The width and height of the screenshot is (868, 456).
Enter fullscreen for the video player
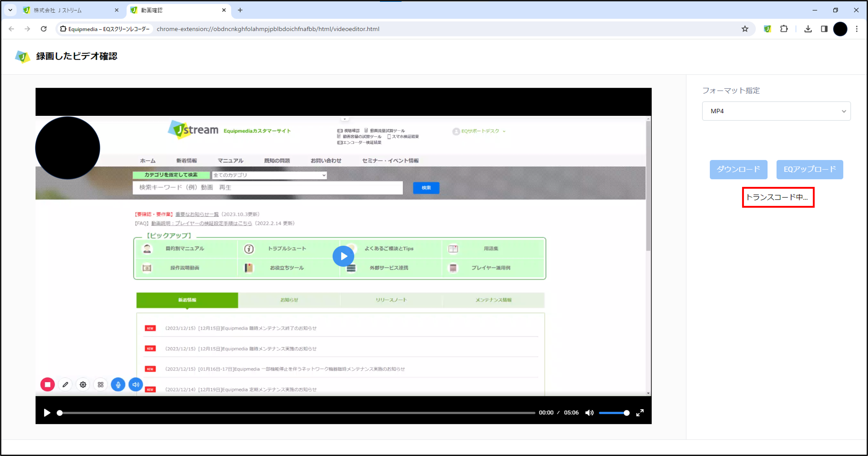tap(640, 413)
